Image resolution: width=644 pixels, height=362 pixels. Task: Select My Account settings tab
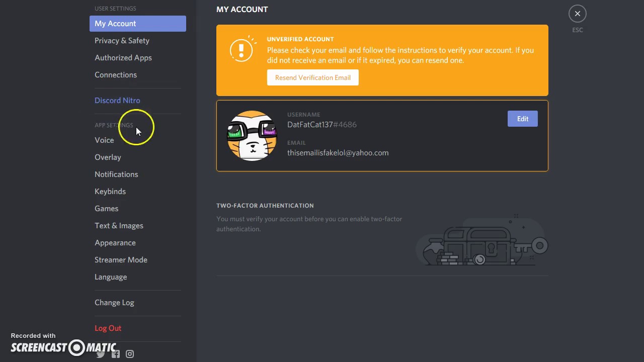[x=138, y=24]
